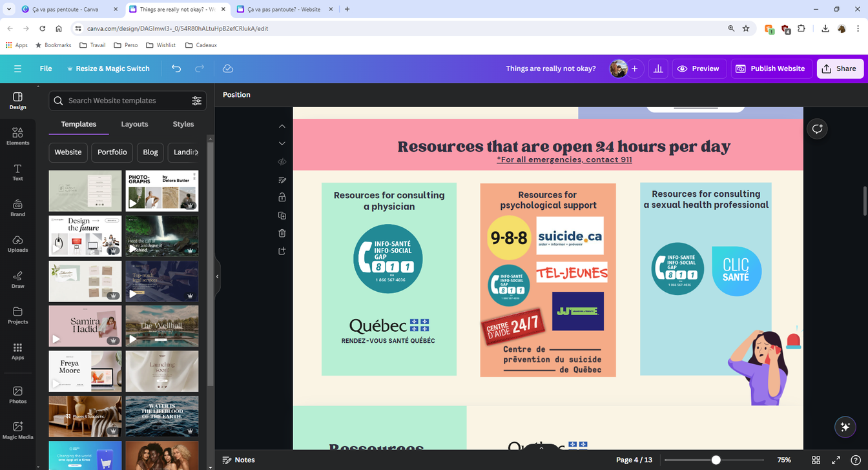Open the Notes panel

[238, 460]
